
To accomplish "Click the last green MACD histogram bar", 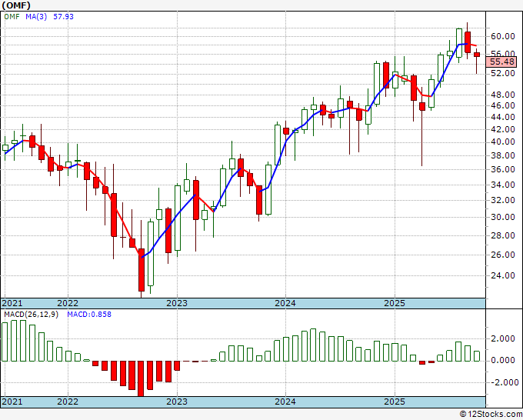I will pyautogui.click(x=477, y=356).
